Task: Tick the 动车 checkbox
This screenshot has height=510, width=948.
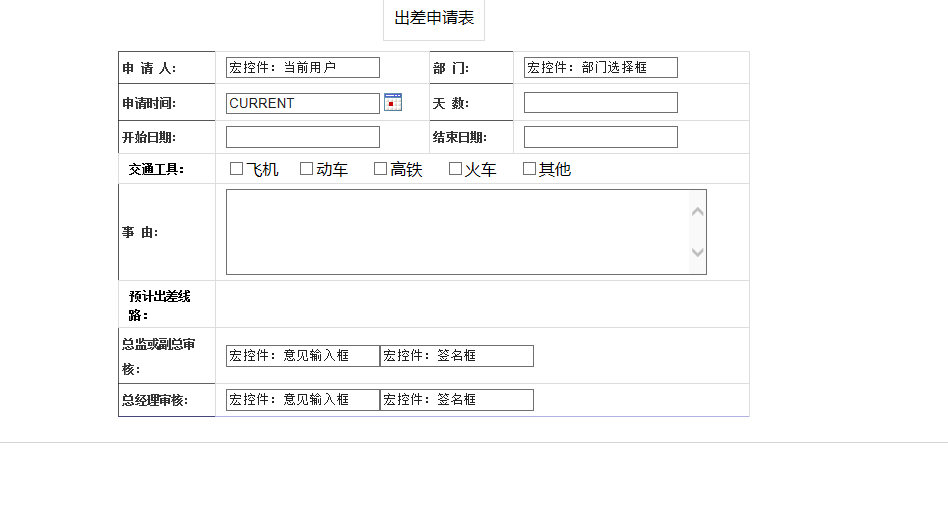Action: pos(307,169)
